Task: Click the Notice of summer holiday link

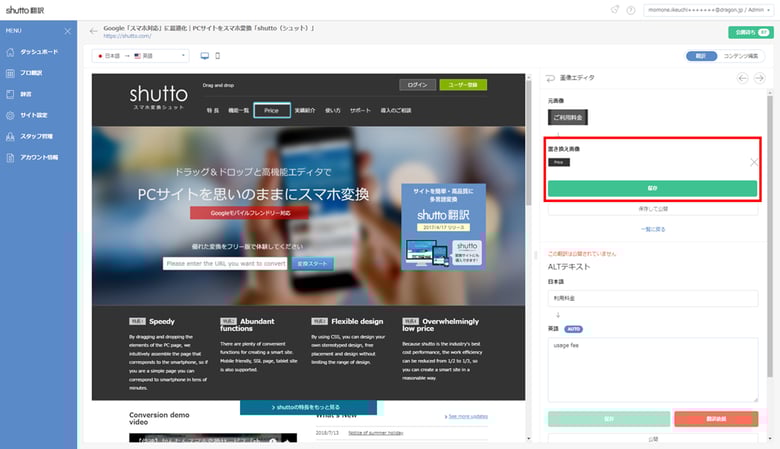Action: coord(376,433)
